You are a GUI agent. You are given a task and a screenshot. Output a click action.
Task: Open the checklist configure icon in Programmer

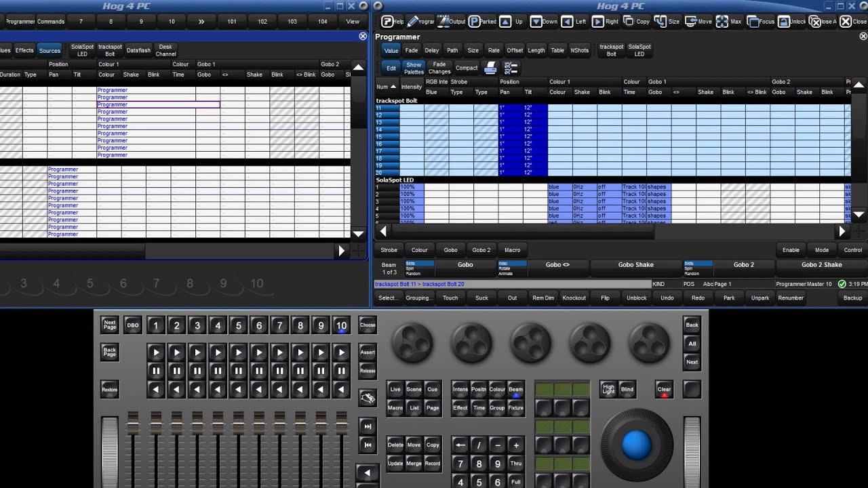click(511, 68)
